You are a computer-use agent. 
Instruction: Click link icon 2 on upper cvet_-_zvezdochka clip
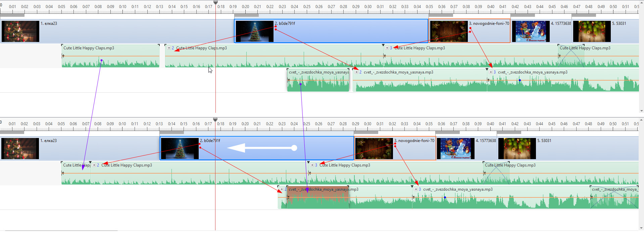(356, 72)
